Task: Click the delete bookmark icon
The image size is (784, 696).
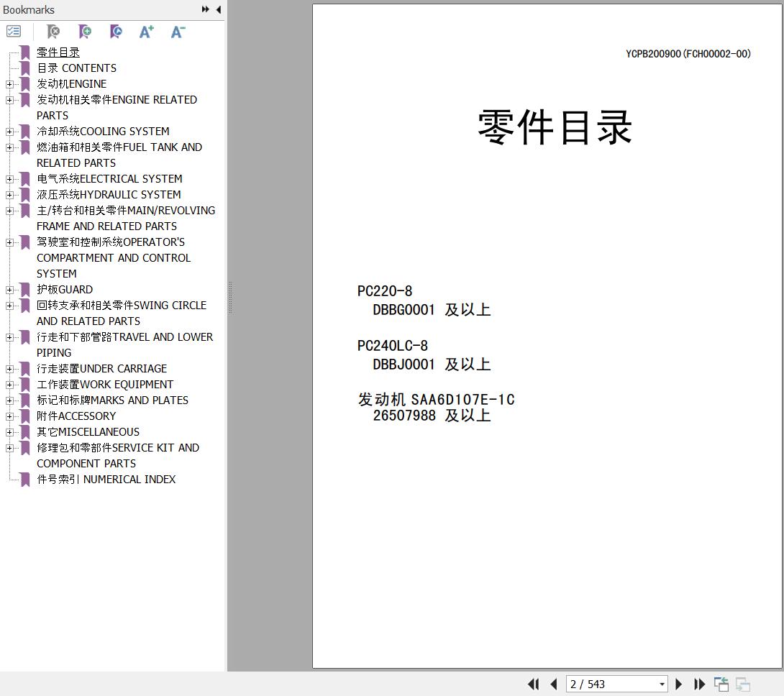Action: click(x=53, y=32)
